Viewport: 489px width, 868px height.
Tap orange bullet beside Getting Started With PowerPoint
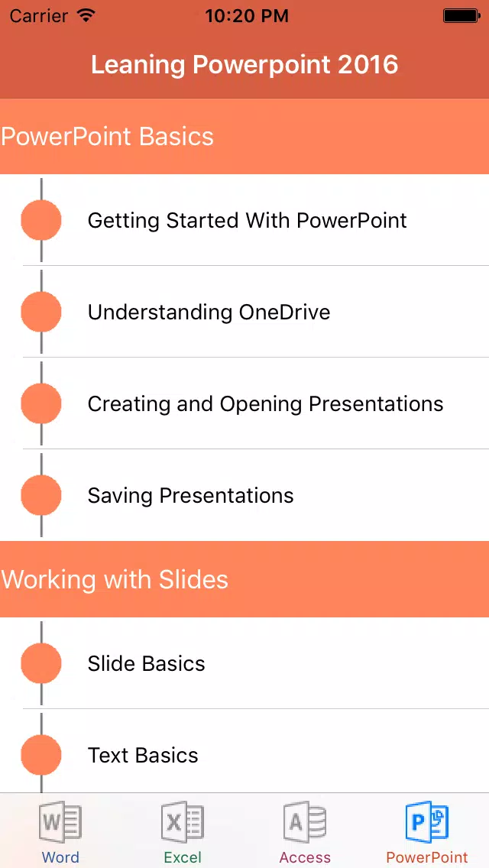pyautogui.click(x=41, y=220)
